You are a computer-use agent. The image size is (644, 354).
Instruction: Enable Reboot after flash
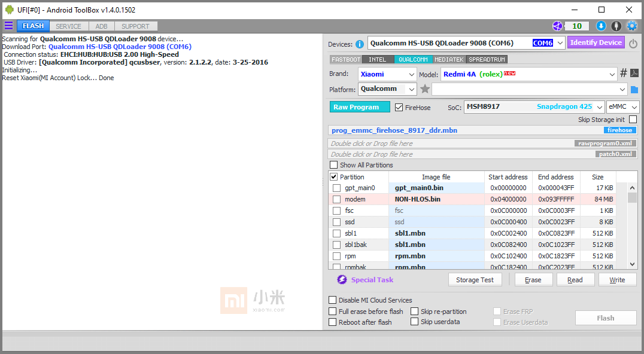pyautogui.click(x=332, y=322)
